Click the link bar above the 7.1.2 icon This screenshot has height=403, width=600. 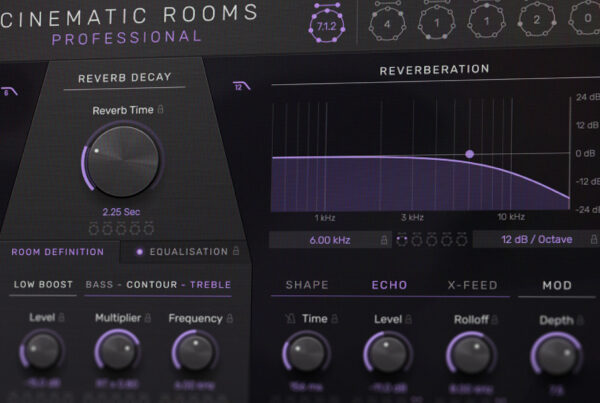(327, 5)
